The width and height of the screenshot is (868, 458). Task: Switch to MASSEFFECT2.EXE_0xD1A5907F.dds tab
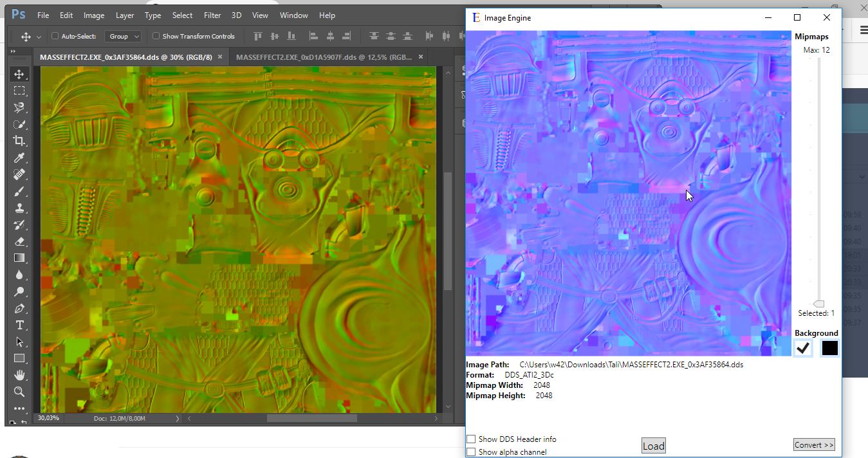coord(324,57)
